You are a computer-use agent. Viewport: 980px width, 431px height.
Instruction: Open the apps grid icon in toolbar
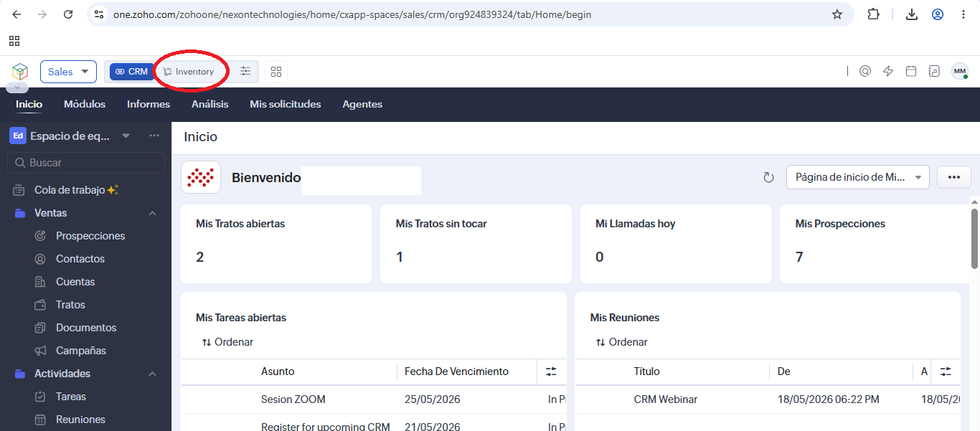276,72
